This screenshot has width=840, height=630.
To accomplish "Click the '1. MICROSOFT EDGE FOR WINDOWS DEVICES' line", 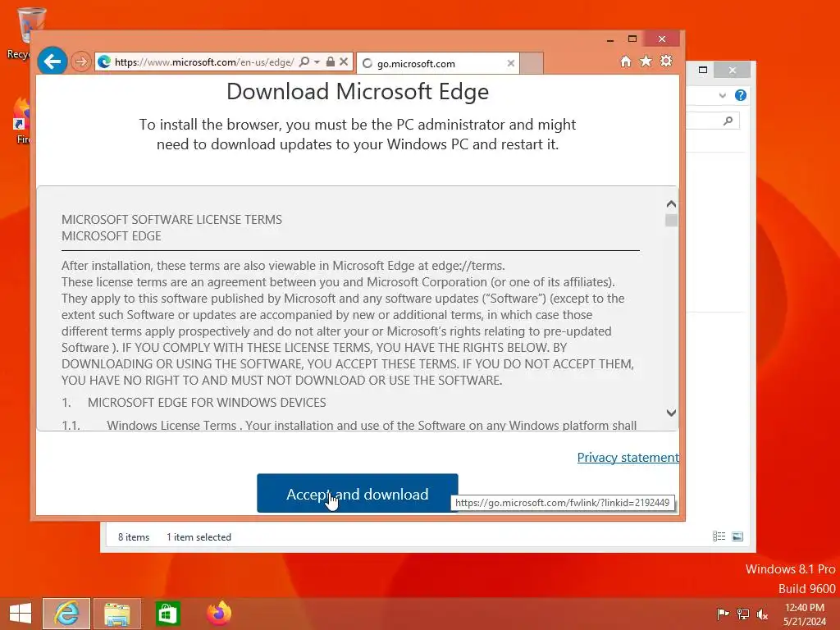I will pyautogui.click(x=194, y=402).
